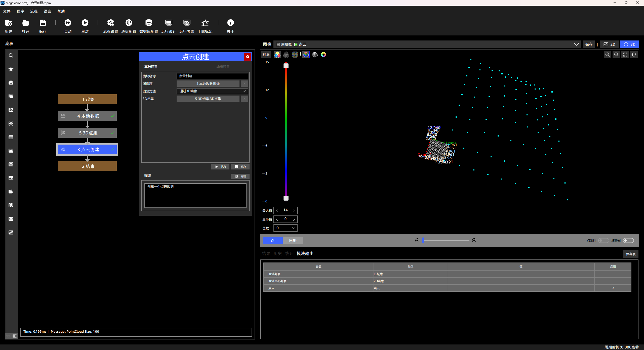Viewport: 644px width, 350px height.
Task: Toggle the 缩略图 switch
Action: (x=628, y=241)
